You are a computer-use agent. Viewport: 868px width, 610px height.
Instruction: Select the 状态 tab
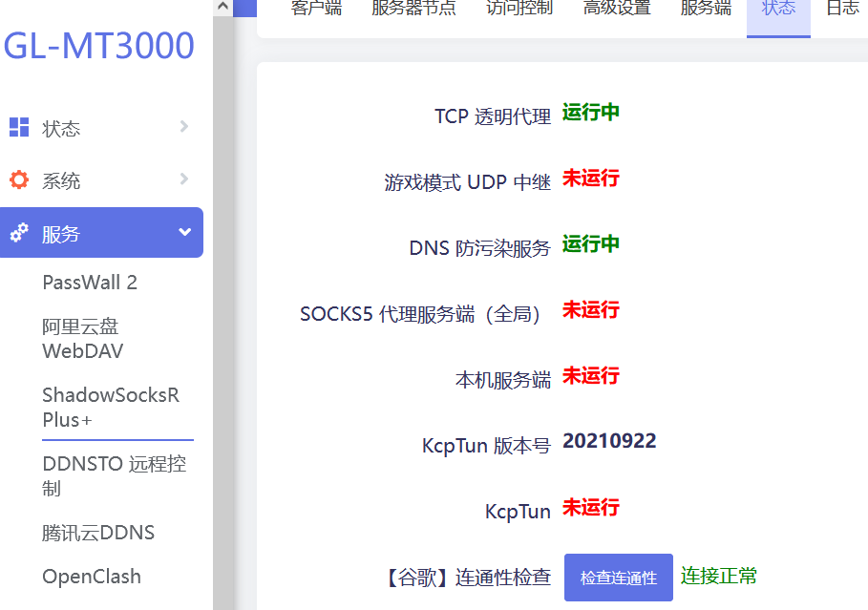tap(778, 8)
